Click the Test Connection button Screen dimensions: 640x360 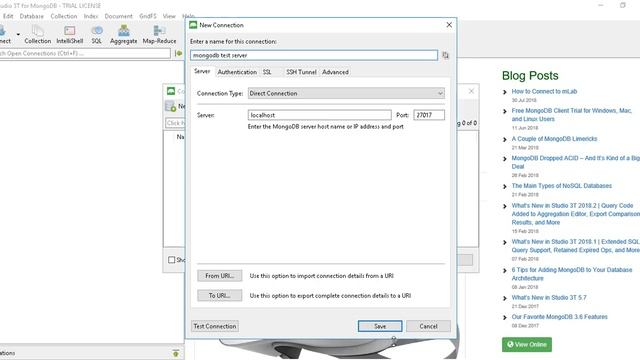(x=215, y=326)
